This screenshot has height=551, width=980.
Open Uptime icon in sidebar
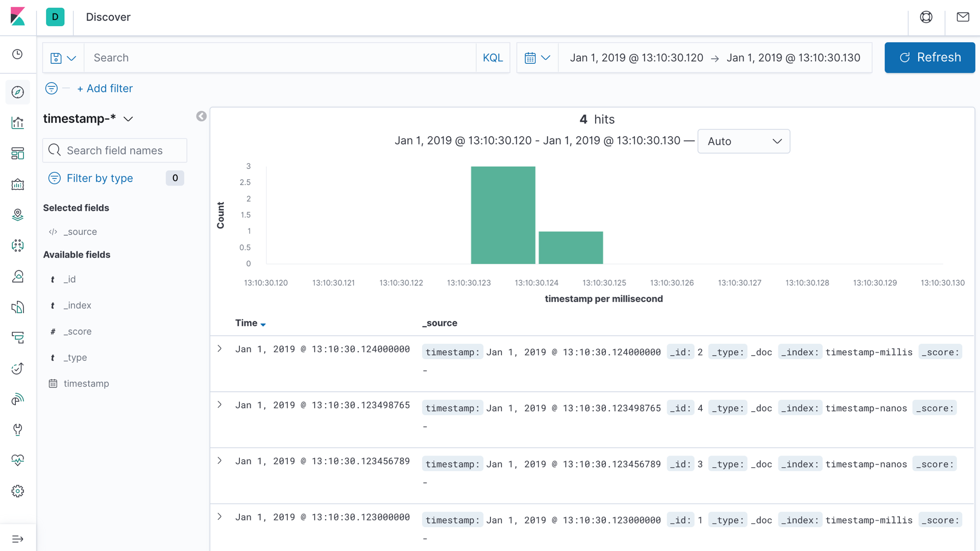tap(18, 368)
